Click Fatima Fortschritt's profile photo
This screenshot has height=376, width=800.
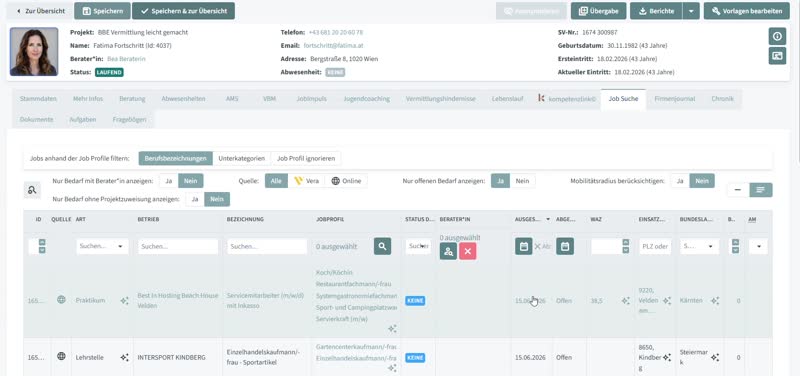(x=34, y=52)
